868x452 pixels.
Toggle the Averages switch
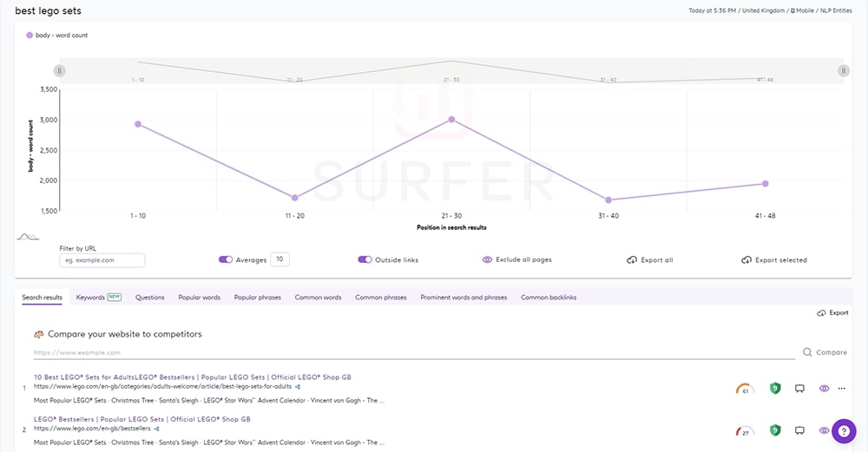point(226,259)
